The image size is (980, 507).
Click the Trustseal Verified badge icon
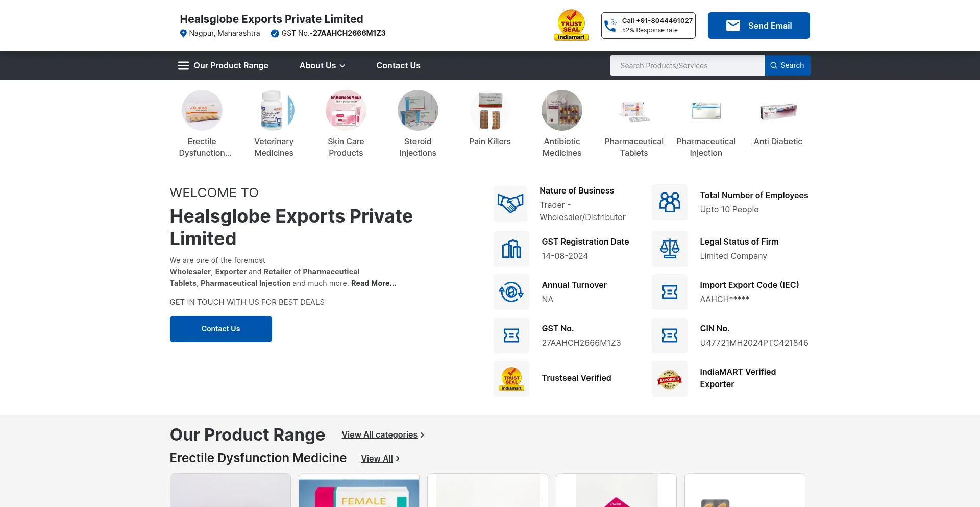[511, 379]
